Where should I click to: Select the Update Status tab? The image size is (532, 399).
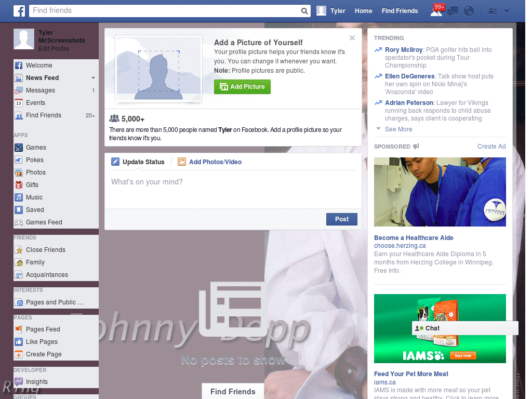tap(138, 162)
